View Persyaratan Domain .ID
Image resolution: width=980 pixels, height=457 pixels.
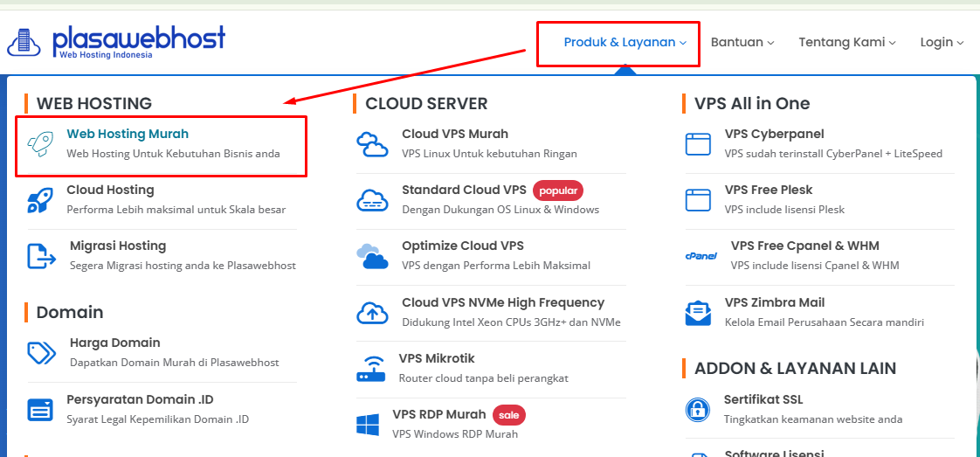[x=140, y=398]
